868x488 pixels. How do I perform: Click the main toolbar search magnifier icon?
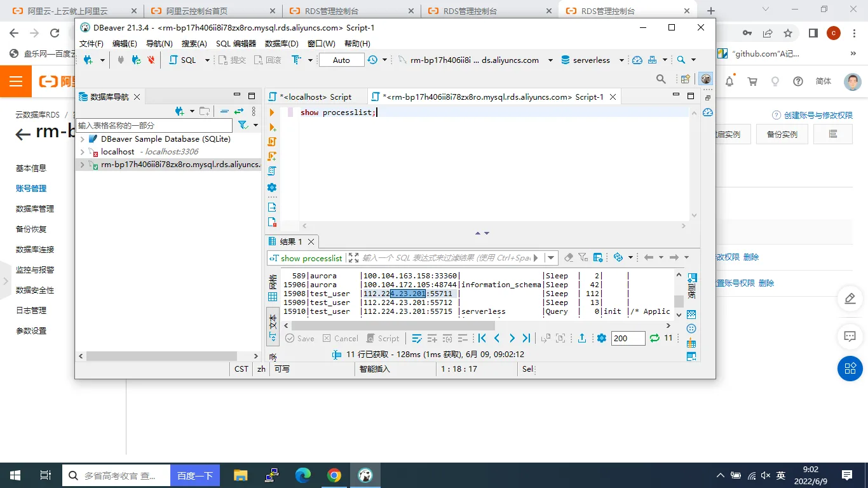point(681,60)
